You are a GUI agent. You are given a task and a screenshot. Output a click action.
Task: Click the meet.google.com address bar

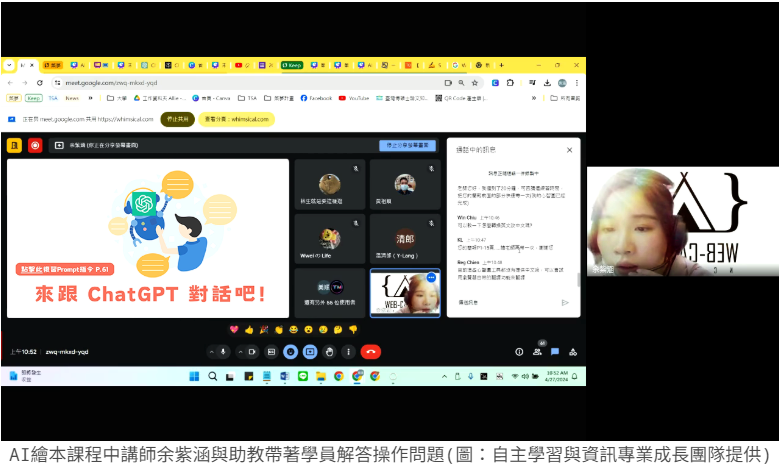(248, 83)
